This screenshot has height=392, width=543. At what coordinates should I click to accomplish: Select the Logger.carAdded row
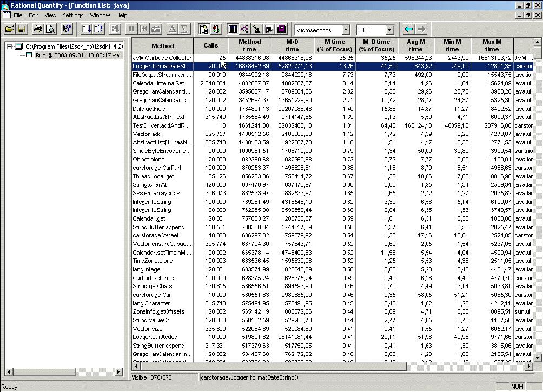coord(333,337)
